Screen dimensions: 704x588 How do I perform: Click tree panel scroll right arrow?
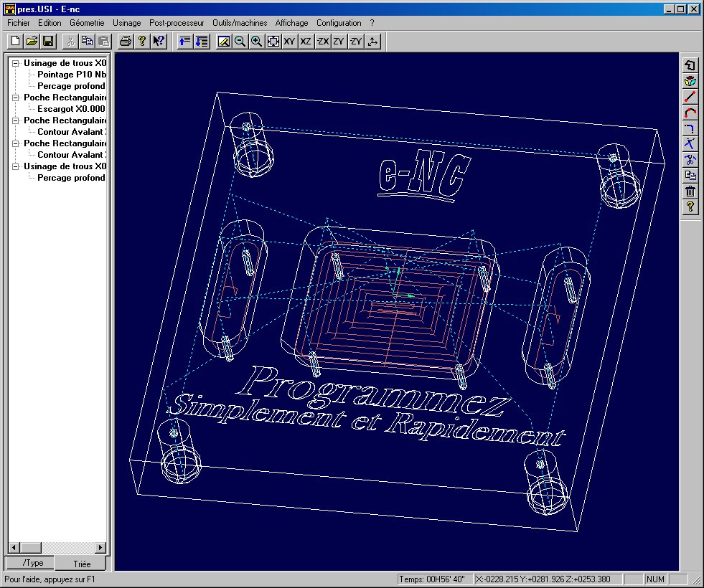[100, 547]
